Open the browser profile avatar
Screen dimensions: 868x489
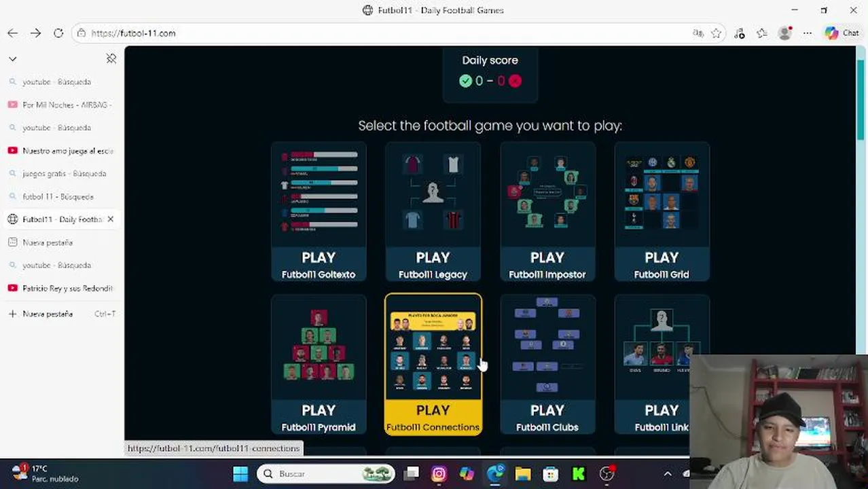785,33
